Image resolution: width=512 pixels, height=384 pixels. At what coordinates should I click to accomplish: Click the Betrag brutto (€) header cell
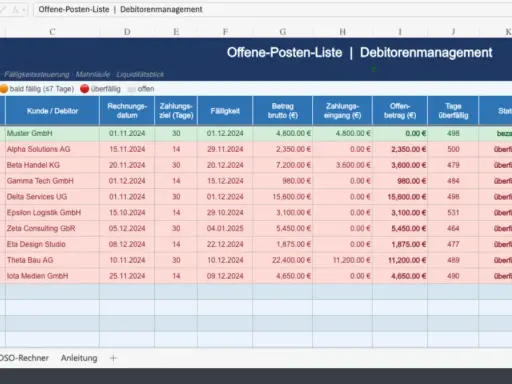tap(283, 111)
